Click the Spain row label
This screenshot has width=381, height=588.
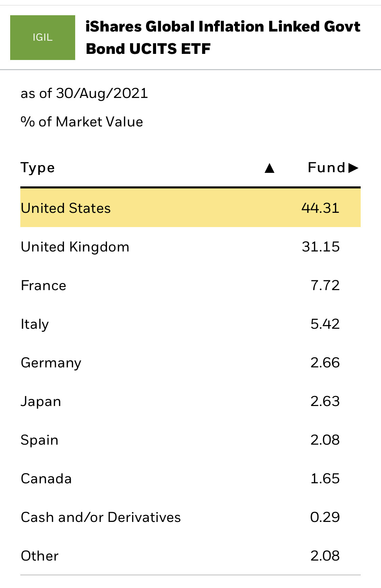[40, 440]
